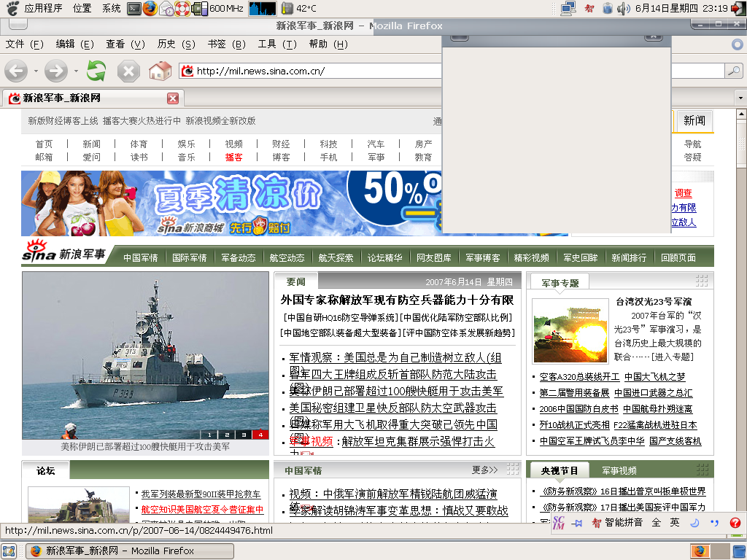Open the 查看 (V) menu
This screenshot has width=747, height=560.
[125, 44]
